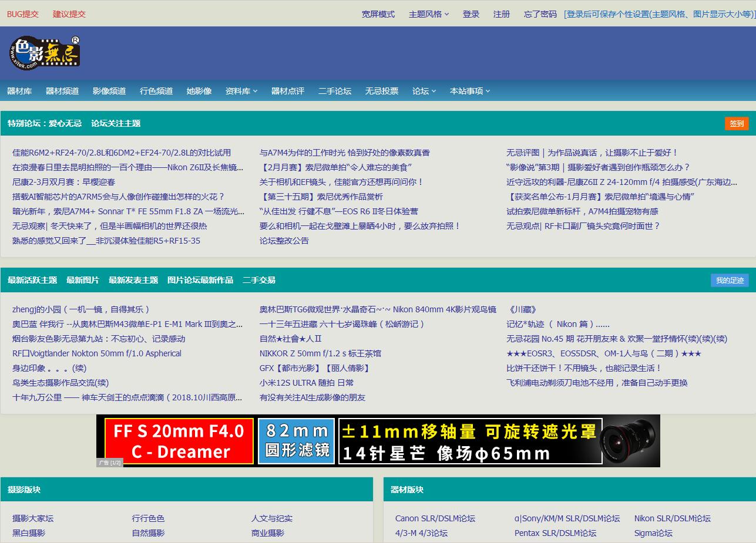The width and height of the screenshot is (756, 543).
Task: Switch to the 最新图片 tab
Action: tap(83, 280)
